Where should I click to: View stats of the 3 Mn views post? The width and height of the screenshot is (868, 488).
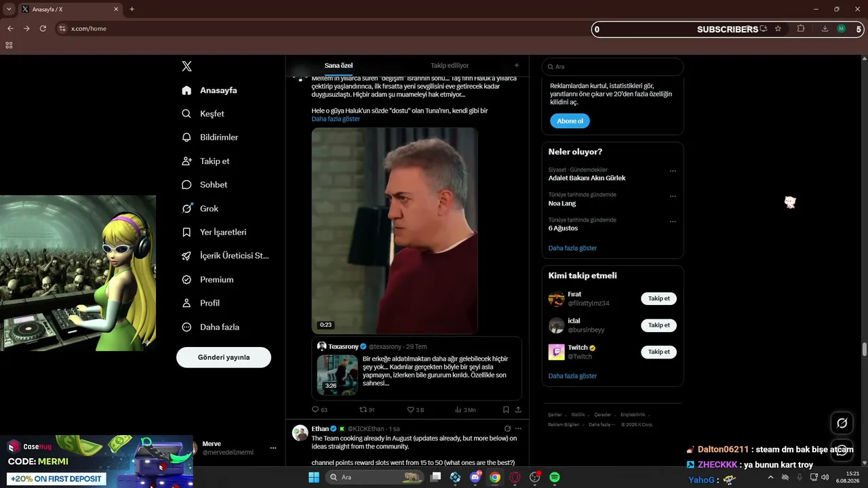pyautogui.click(x=465, y=410)
